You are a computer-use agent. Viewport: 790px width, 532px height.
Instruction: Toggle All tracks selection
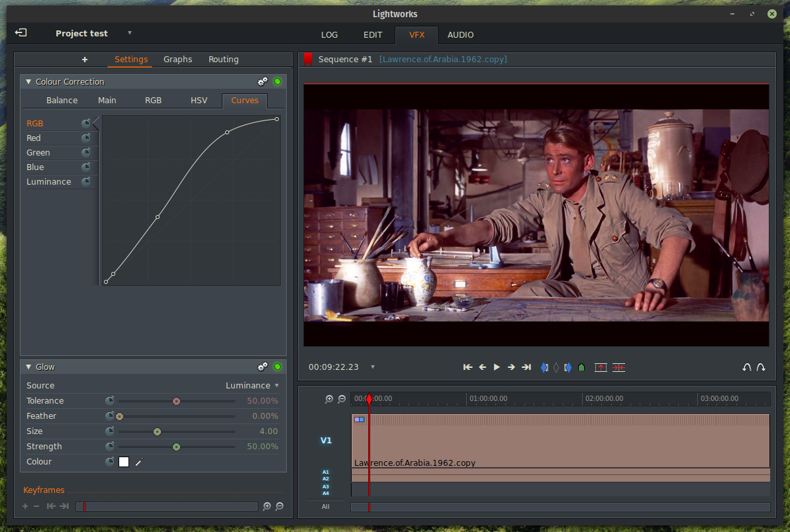pos(326,506)
